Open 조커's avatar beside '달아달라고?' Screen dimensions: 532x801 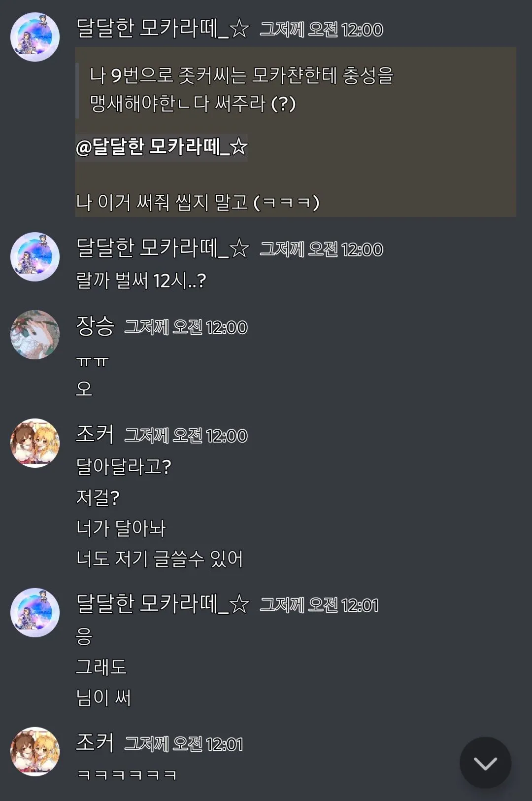click(35, 443)
